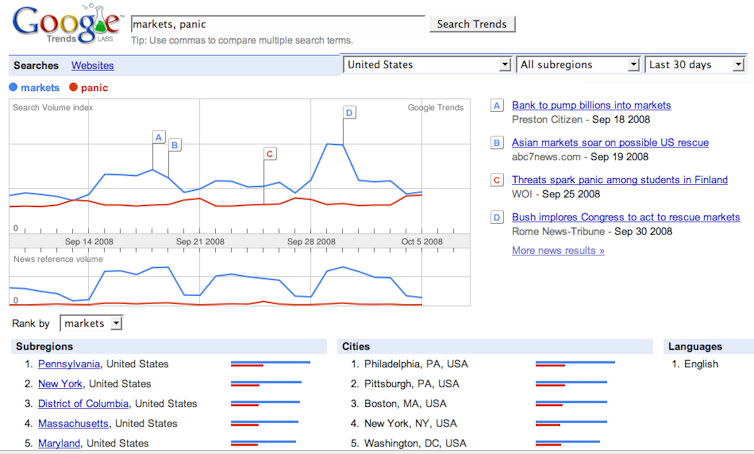Click the News reference volume chart label
The width and height of the screenshot is (754, 454).
[x=58, y=259]
